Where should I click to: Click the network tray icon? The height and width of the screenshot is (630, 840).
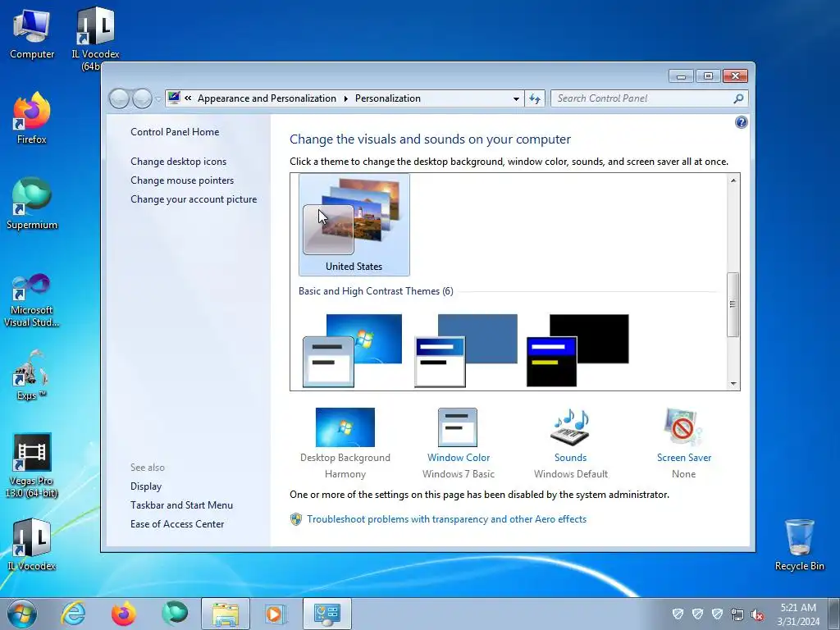737,614
